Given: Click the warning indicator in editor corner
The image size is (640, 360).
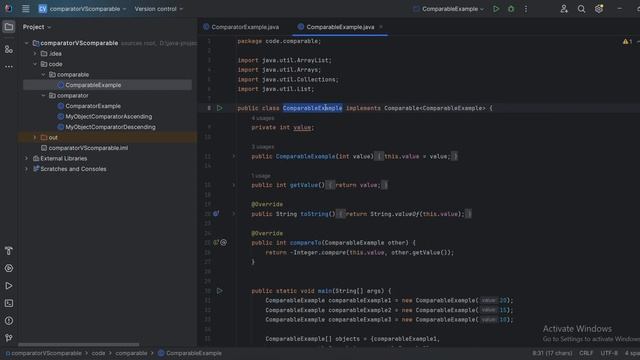Looking at the screenshot, I should point(627,41).
